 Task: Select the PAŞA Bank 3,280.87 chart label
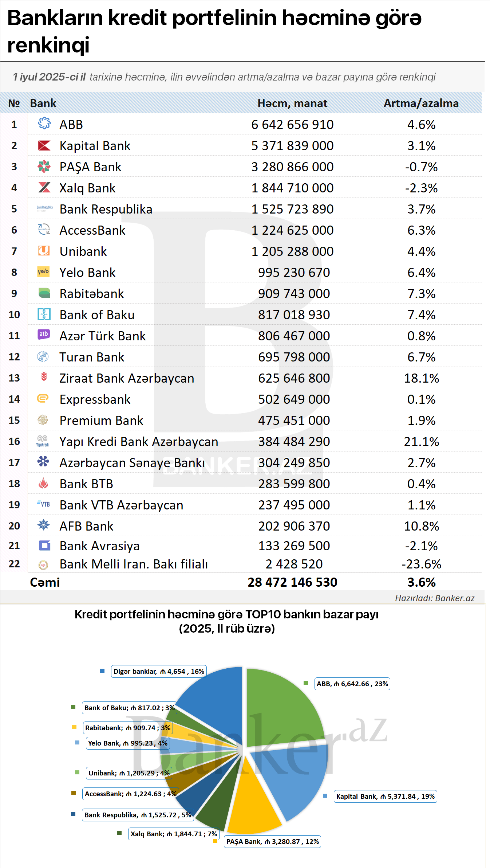[272, 842]
